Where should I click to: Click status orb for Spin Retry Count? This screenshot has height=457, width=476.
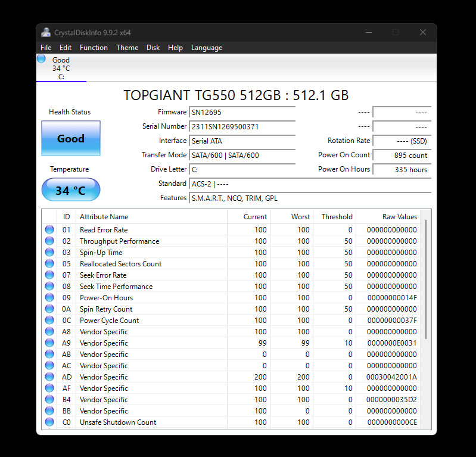[49, 309]
